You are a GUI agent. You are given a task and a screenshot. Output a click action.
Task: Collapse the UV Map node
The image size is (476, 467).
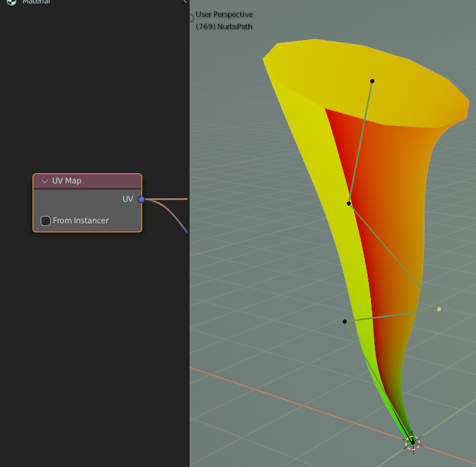tap(45, 181)
